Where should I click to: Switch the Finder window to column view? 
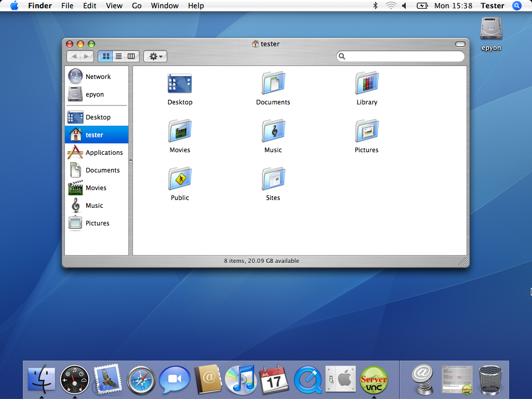pos(130,56)
